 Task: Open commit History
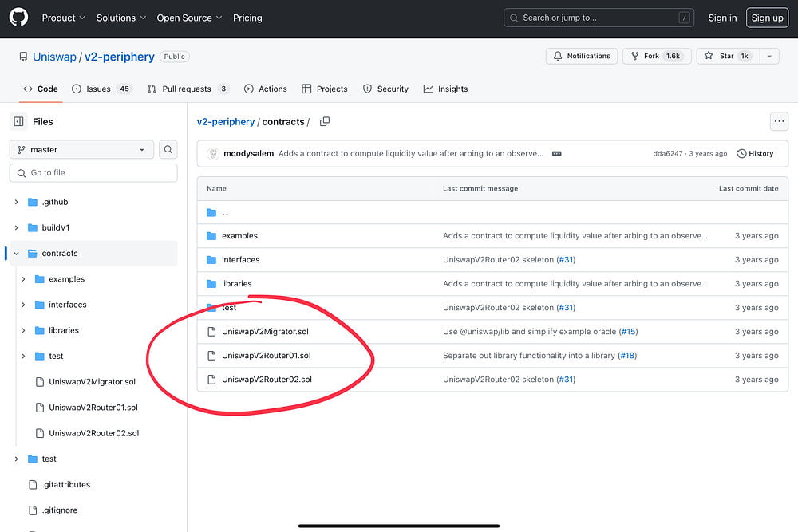tap(755, 154)
